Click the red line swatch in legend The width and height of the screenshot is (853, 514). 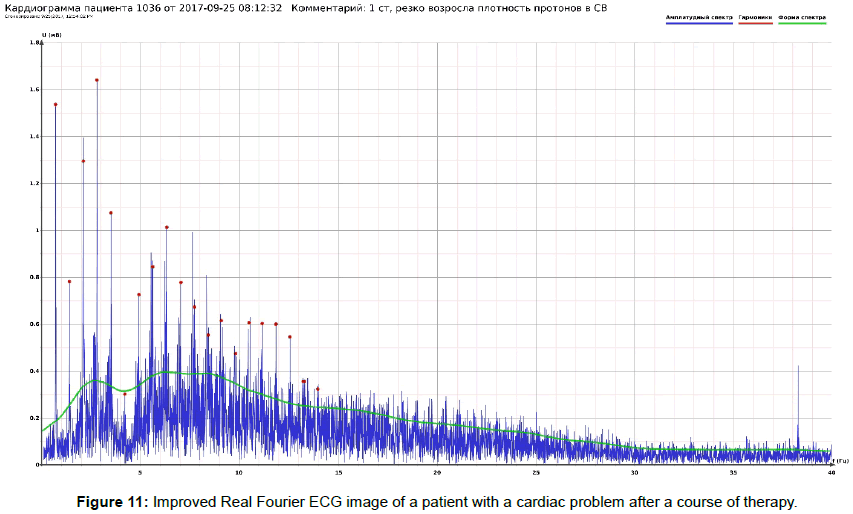(x=755, y=23)
